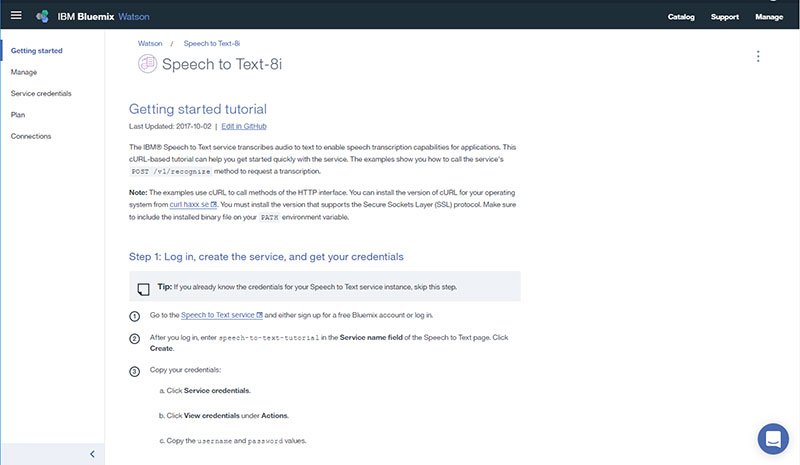Click the Edit in GitHub link
The width and height of the screenshot is (800, 465).
pos(244,126)
